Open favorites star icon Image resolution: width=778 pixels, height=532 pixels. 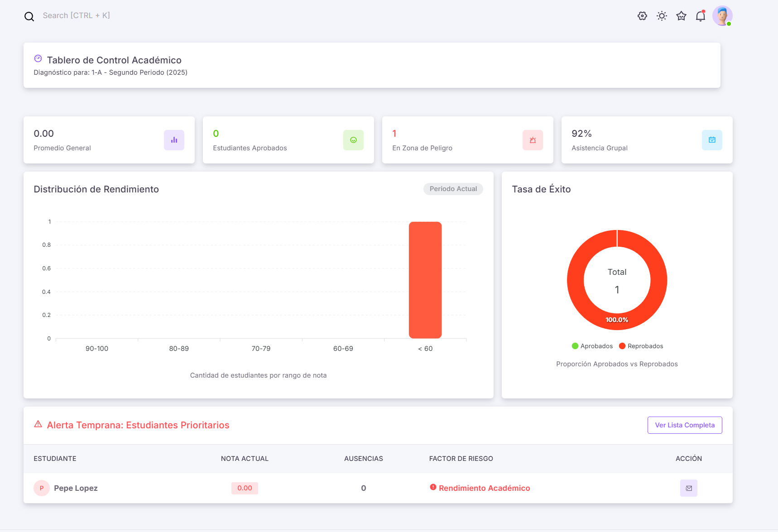coord(681,16)
